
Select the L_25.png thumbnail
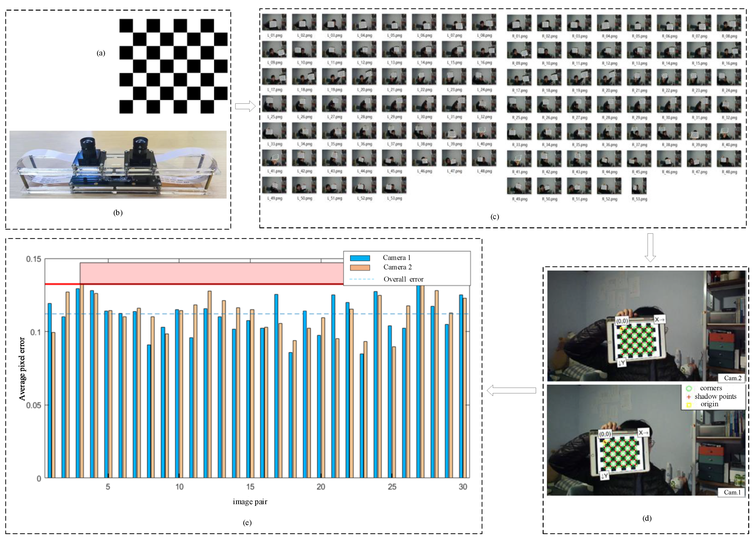(x=274, y=104)
